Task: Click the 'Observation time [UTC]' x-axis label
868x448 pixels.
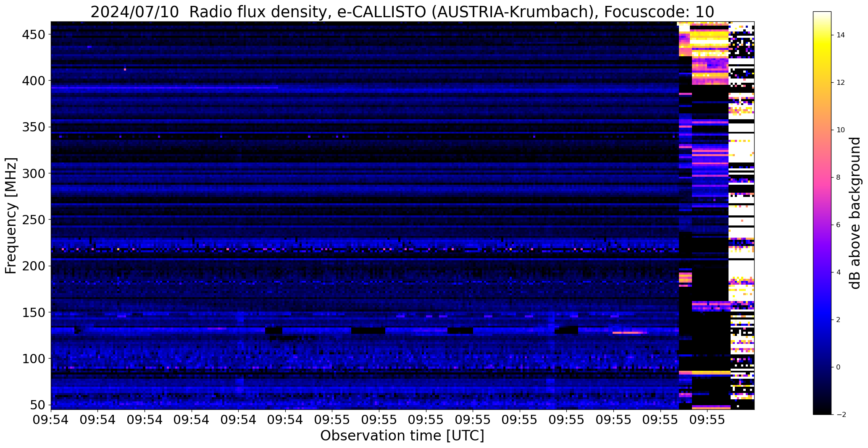Action: coord(402,436)
